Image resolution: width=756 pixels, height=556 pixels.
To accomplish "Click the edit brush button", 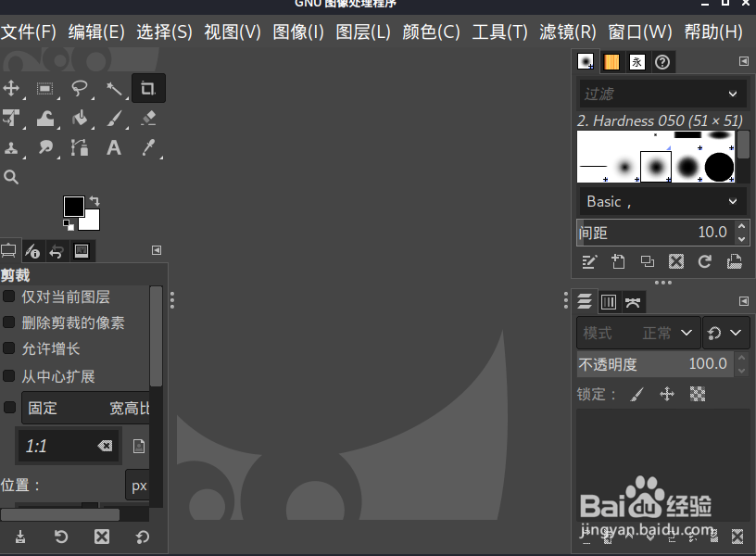I will tap(590, 262).
